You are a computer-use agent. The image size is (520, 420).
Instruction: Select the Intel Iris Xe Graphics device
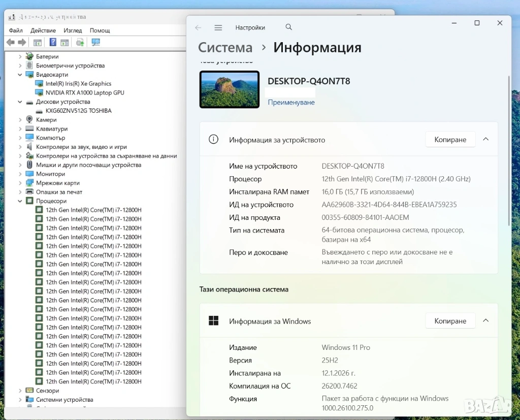coord(78,84)
